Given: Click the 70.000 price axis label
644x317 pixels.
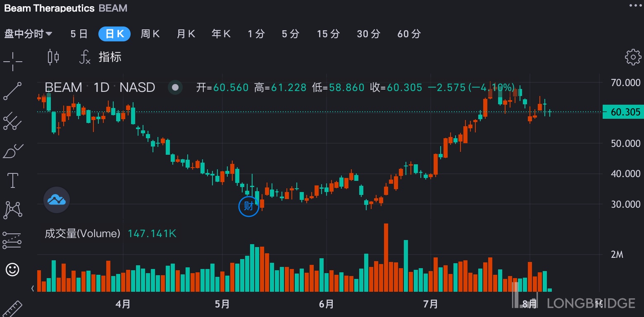Looking at the screenshot, I should coord(625,83).
